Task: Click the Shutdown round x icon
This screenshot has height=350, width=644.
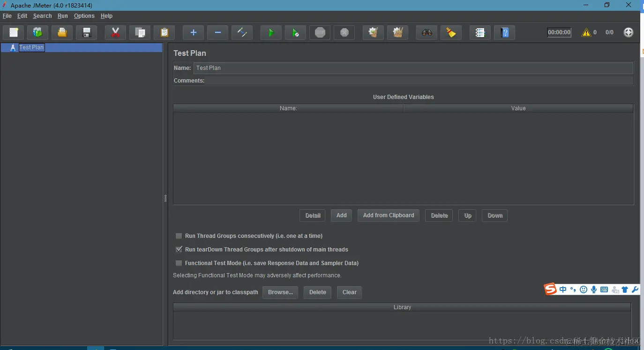Action: pyautogui.click(x=344, y=32)
